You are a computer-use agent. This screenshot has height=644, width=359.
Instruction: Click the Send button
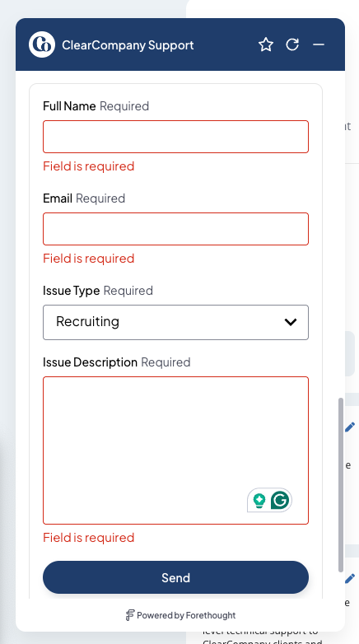click(176, 577)
